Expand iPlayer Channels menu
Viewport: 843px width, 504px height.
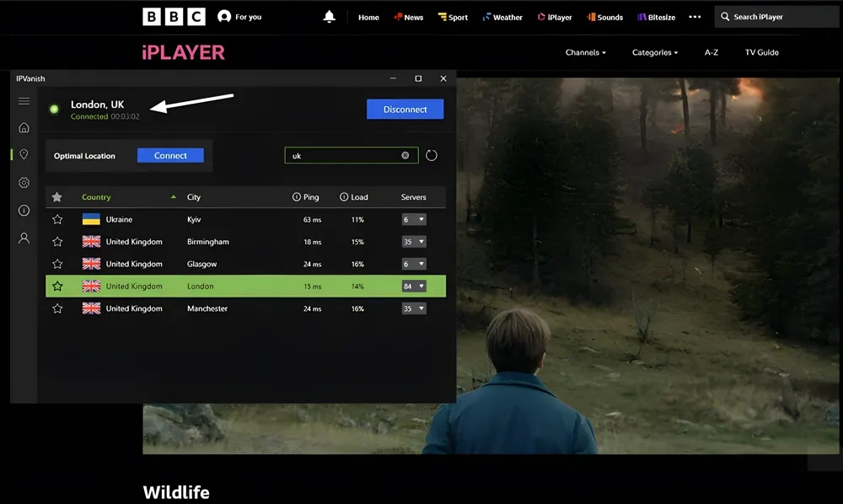click(586, 52)
